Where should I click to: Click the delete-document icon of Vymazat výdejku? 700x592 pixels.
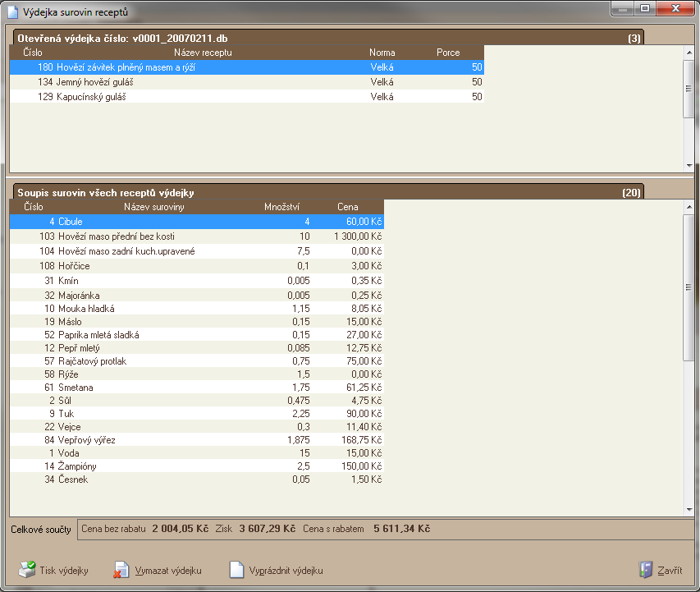pyautogui.click(x=121, y=570)
